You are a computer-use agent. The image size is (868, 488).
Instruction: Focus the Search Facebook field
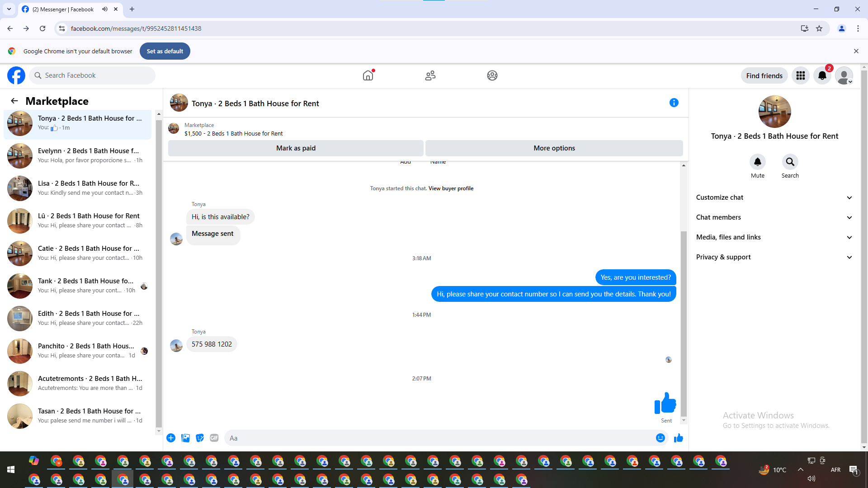(x=92, y=75)
